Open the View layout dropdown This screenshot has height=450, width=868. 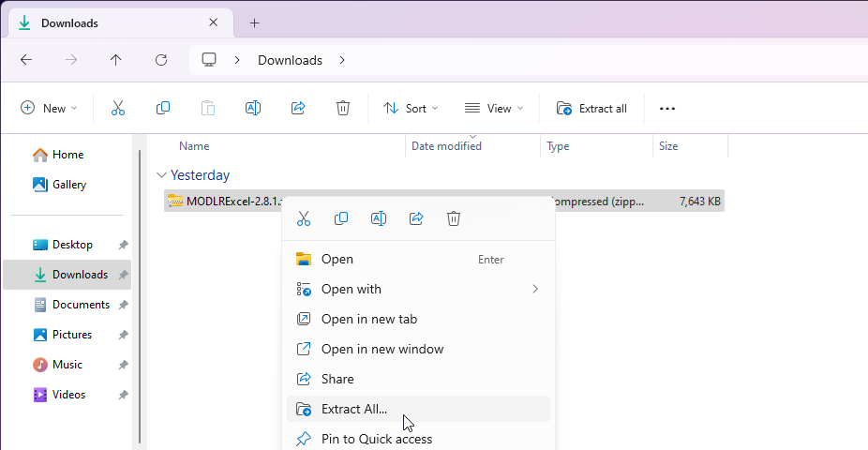pyautogui.click(x=494, y=109)
